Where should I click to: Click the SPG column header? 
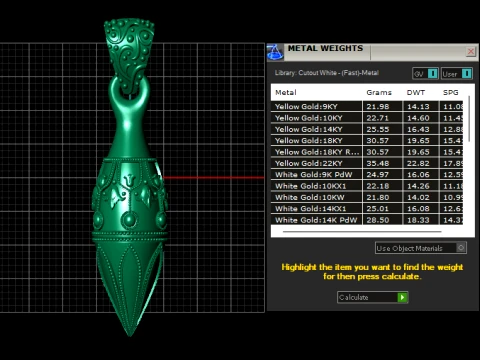tap(451, 92)
